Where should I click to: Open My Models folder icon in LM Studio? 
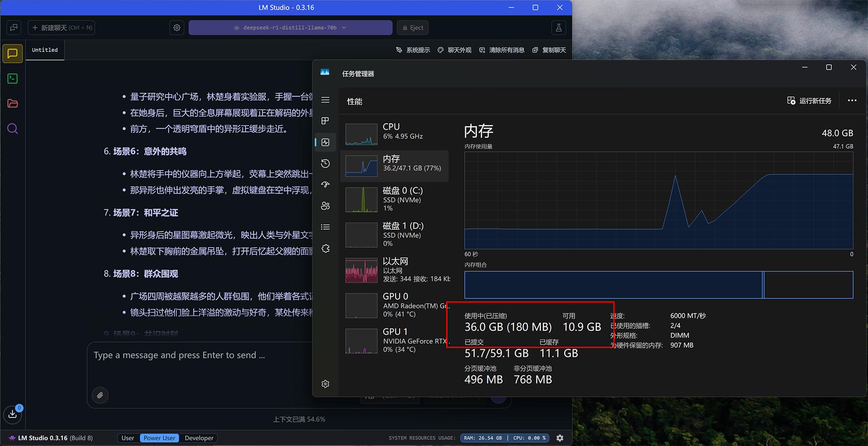13,103
